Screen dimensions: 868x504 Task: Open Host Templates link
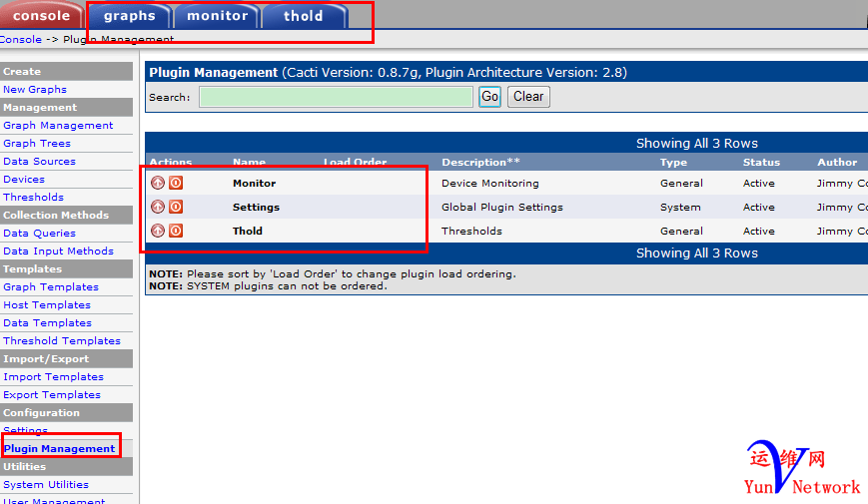[x=47, y=304]
